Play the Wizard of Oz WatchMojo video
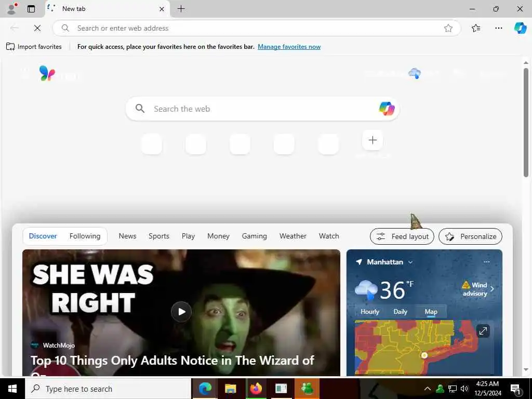 click(x=181, y=312)
